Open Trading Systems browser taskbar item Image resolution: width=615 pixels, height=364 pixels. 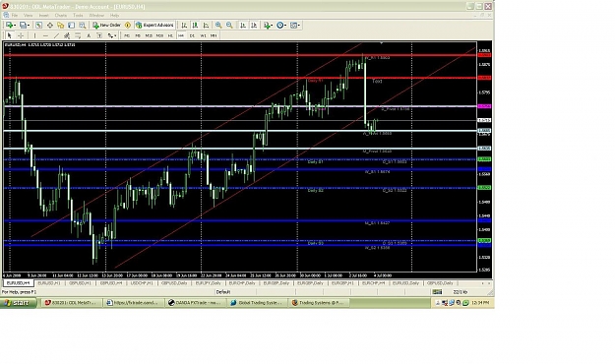[x=319, y=303]
